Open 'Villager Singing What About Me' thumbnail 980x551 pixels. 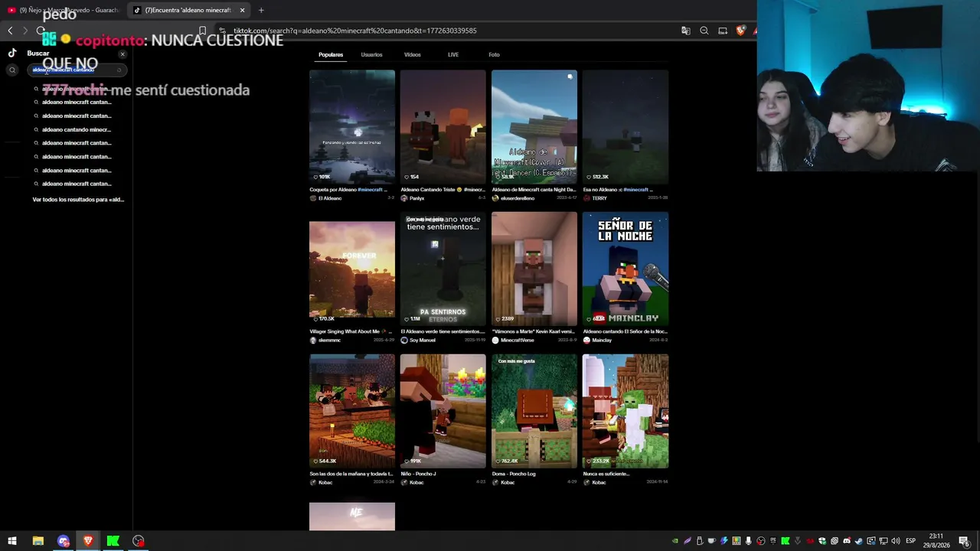pyautogui.click(x=352, y=269)
